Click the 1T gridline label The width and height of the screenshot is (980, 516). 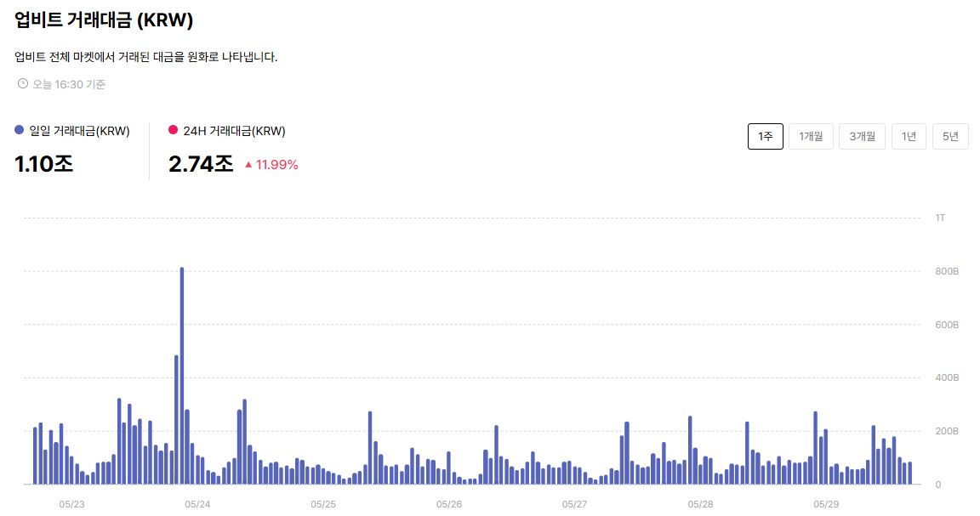(x=940, y=218)
